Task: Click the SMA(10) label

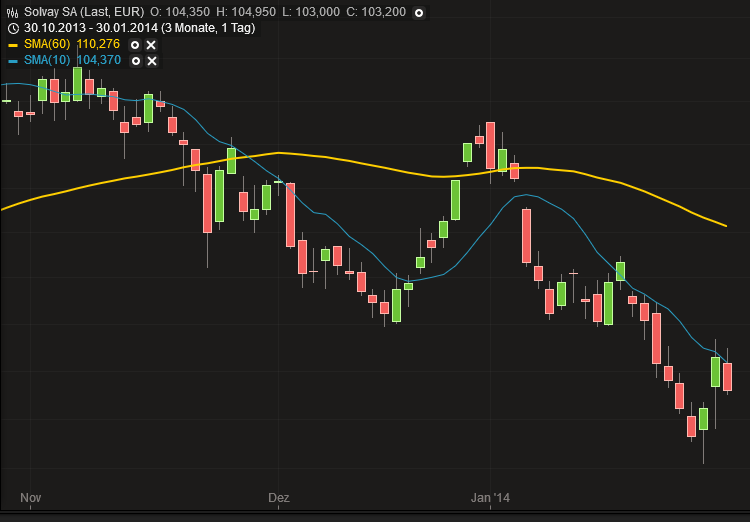Action: [47, 60]
